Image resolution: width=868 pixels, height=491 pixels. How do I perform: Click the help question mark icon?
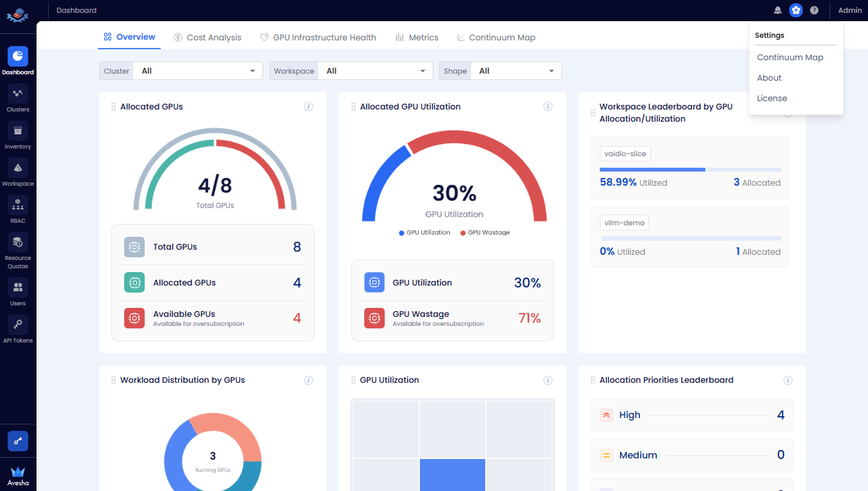[x=814, y=10]
